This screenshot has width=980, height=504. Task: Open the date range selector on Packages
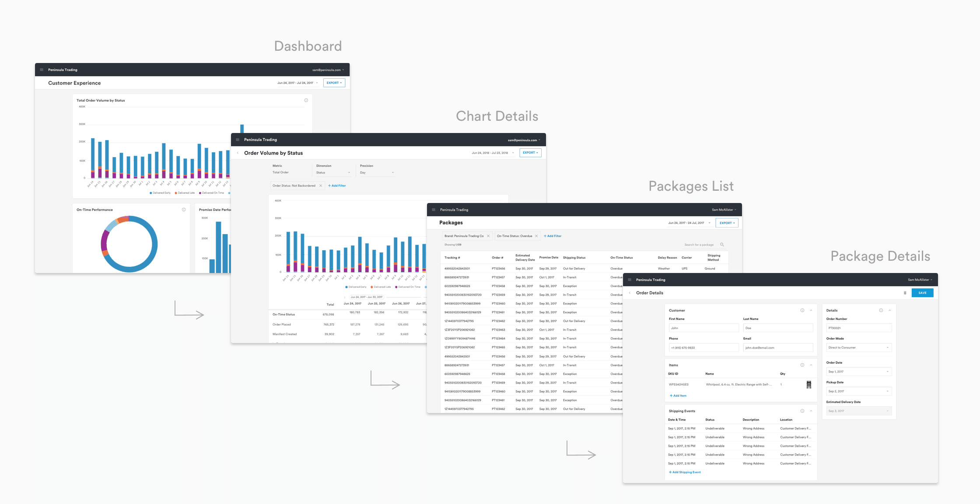tap(687, 223)
